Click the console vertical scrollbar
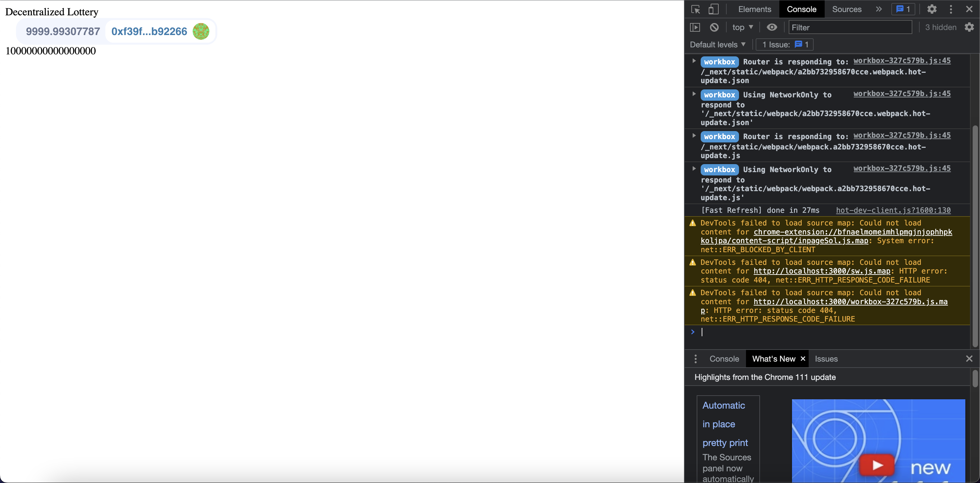This screenshot has width=980, height=483. (975, 236)
